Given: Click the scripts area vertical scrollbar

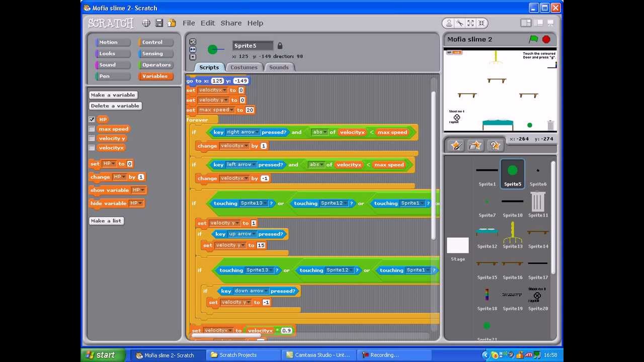Looking at the screenshot, I should (x=434, y=165).
